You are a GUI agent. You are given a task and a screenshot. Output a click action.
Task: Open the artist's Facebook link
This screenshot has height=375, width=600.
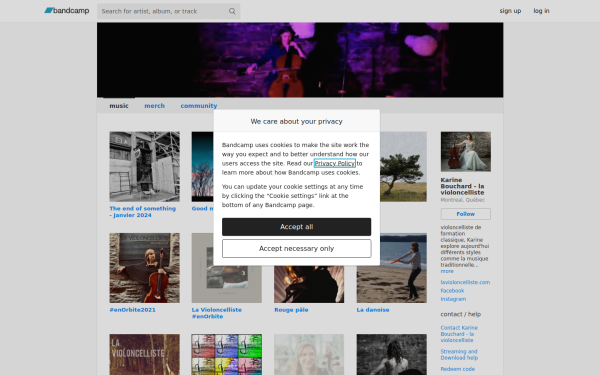point(452,291)
